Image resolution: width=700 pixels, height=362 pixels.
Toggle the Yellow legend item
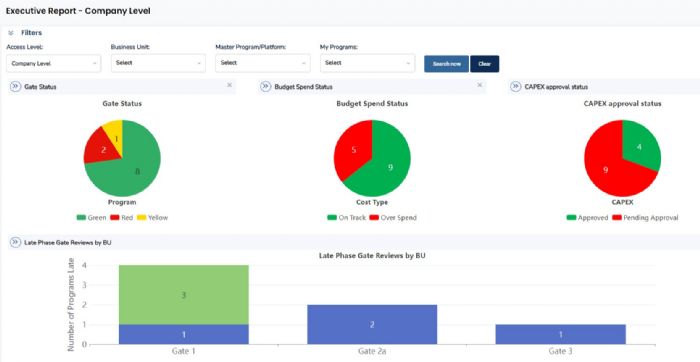coord(152,218)
